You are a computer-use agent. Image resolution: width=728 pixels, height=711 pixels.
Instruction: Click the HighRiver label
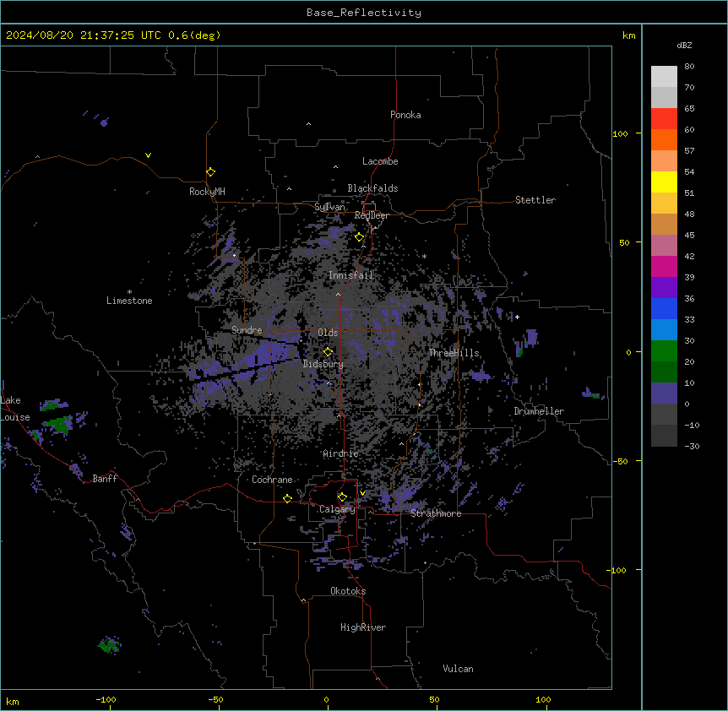(x=363, y=627)
